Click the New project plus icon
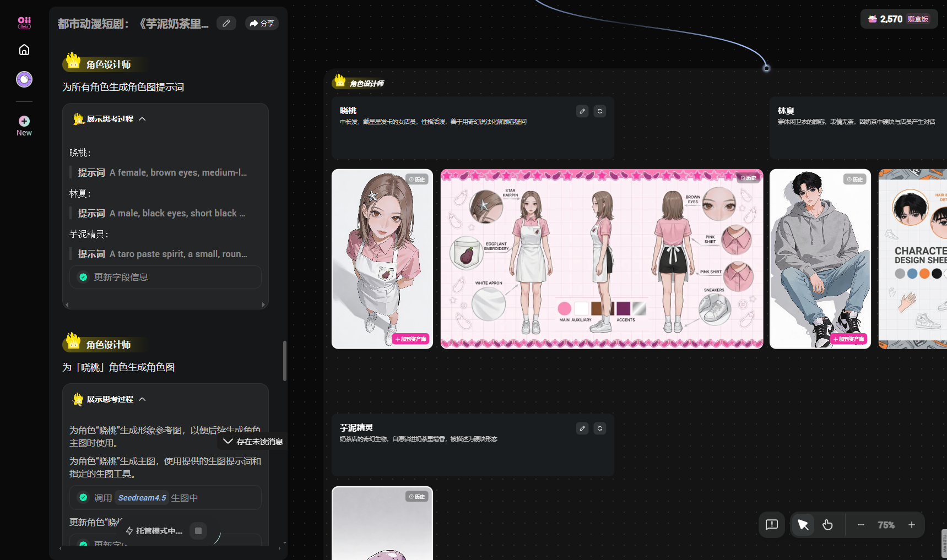947x560 pixels. [24, 121]
